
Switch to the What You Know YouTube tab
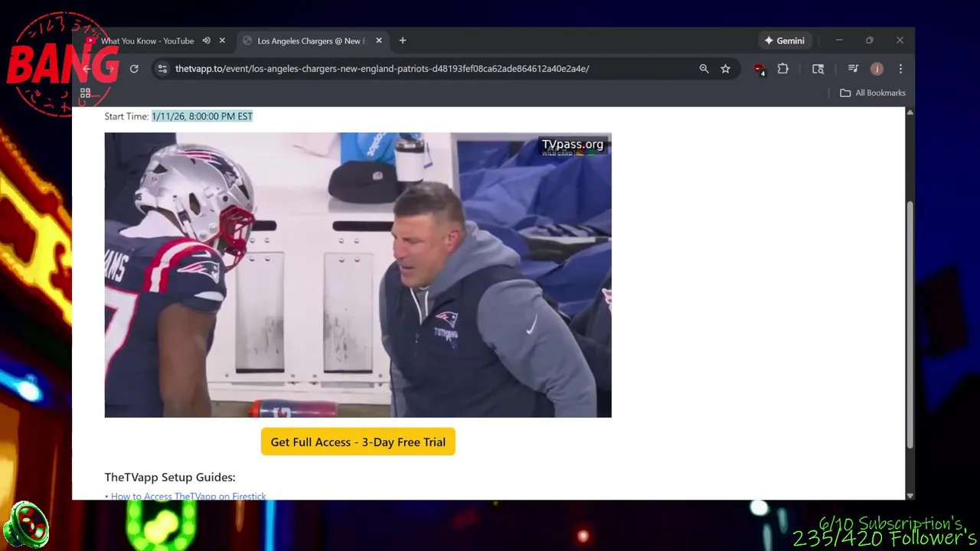[147, 41]
